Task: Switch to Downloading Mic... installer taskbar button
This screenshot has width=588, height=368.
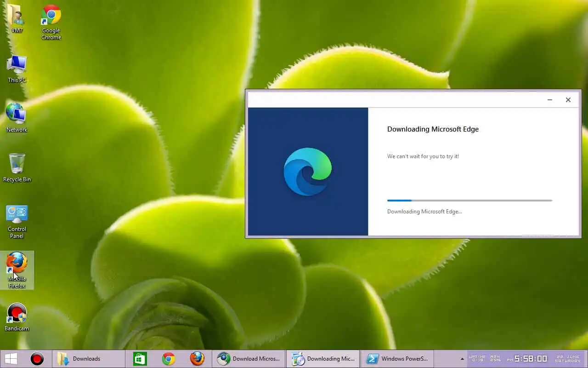Action: pyautogui.click(x=323, y=359)
